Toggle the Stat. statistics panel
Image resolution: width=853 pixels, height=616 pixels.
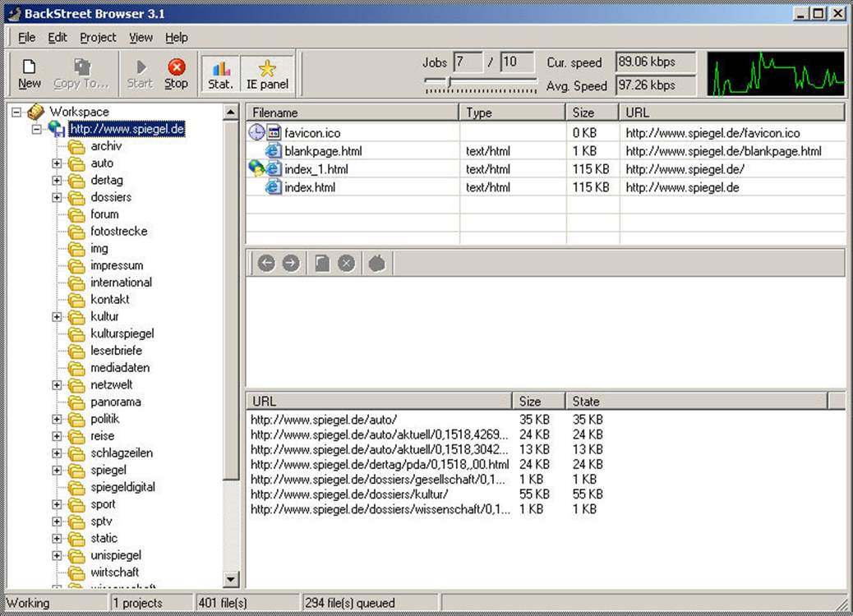click(x=221, y=75)
